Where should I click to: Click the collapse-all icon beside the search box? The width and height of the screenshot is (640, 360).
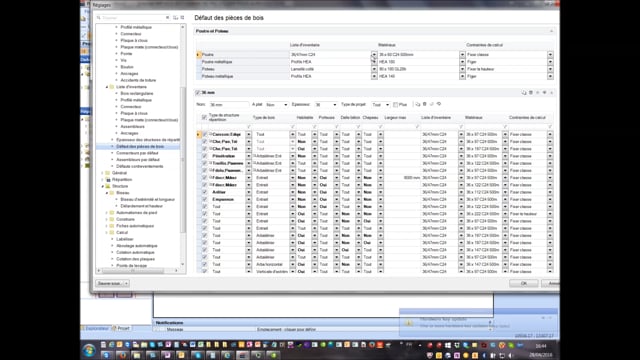click(182, 18)
